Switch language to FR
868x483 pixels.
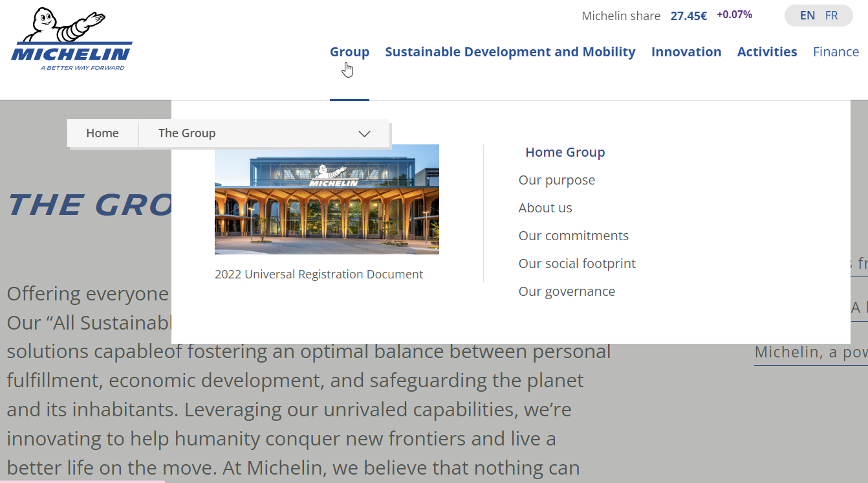[831, 16]
